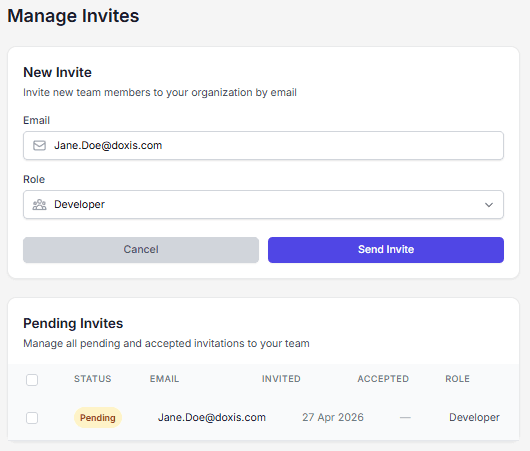Click the STATUS column header
Image resolution: width=530 pixels, height=451 pixels.
point(93,379)
